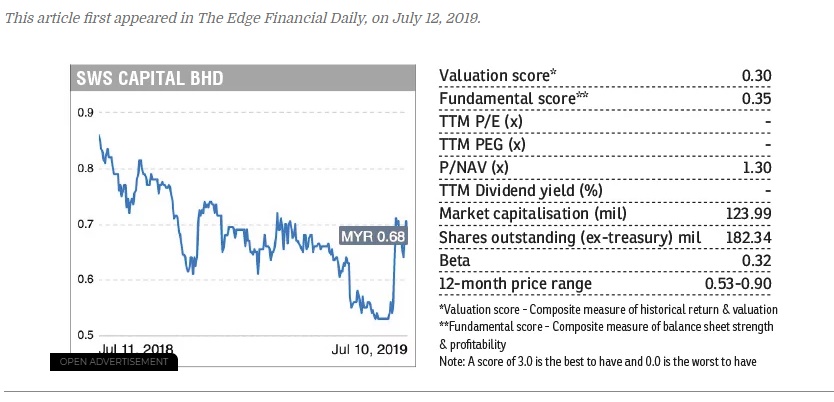This screenshot has width=834, height=402.
Task: Click the TTM P/E (x) row
Action: [605, 122]
